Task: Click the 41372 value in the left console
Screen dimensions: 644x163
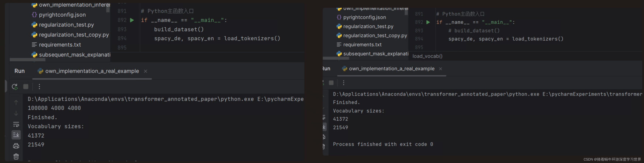Action: tap(36, 136)
